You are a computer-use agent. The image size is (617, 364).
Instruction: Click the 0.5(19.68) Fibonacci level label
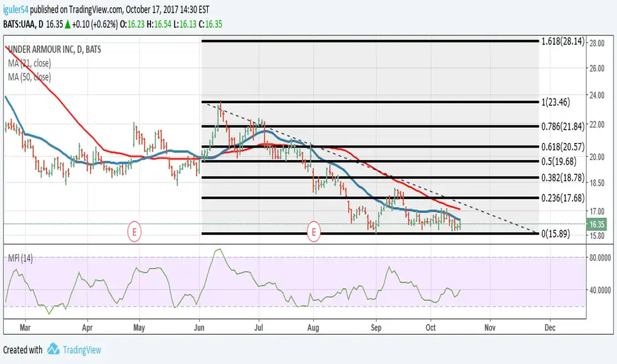[559, 161]
